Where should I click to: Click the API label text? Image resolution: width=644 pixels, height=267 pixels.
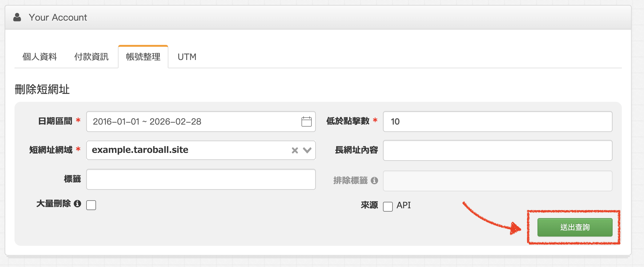click(404, 205)
